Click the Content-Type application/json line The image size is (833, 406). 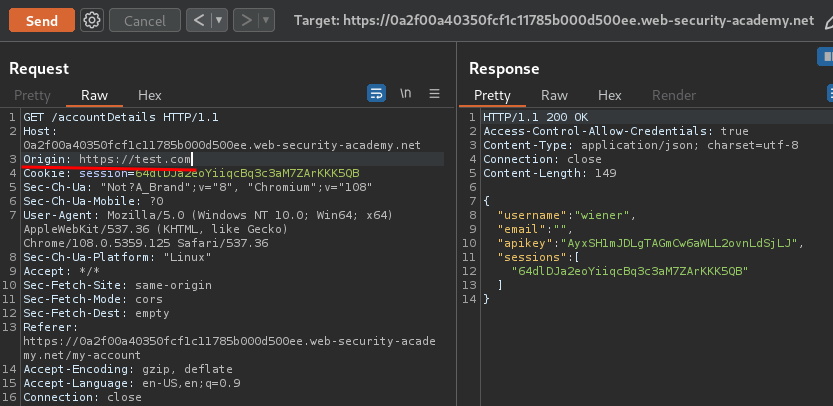coord(641,145)
